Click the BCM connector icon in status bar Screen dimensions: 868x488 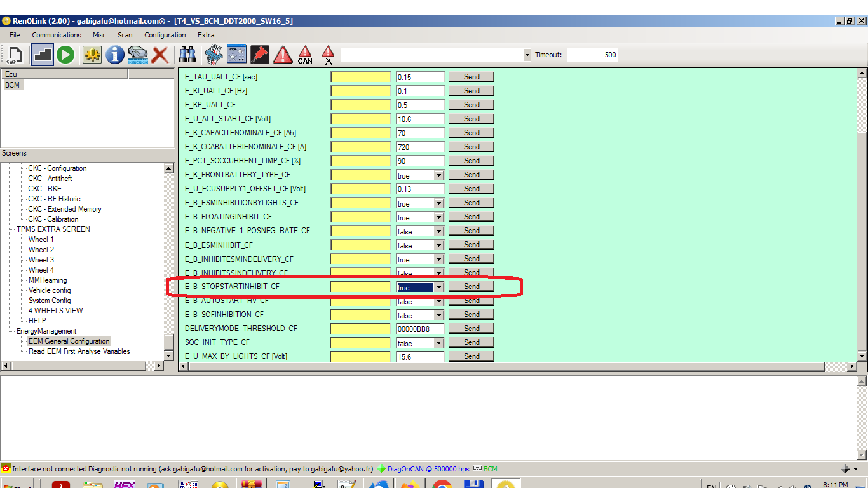tap(477, 469)
